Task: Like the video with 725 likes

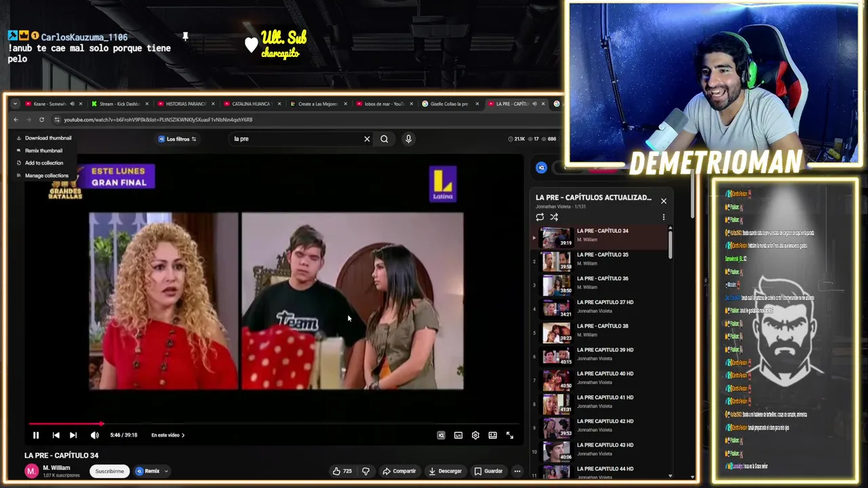Action: pos(342,471)
